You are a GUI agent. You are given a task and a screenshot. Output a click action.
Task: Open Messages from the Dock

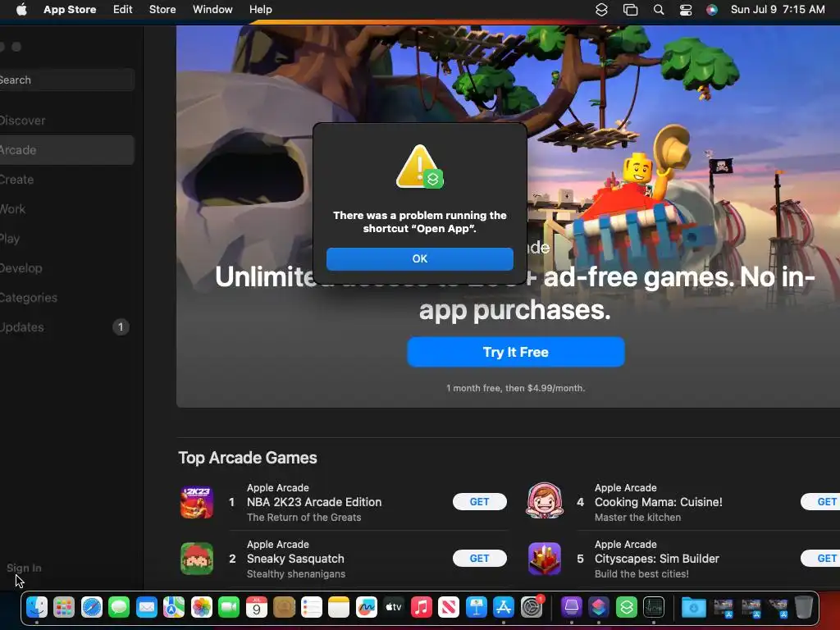point(119,607)
